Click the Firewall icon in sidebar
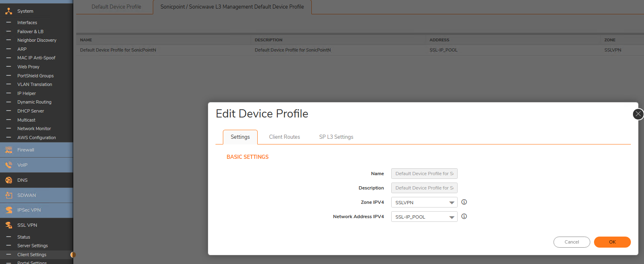 click(x=9, y=150)
